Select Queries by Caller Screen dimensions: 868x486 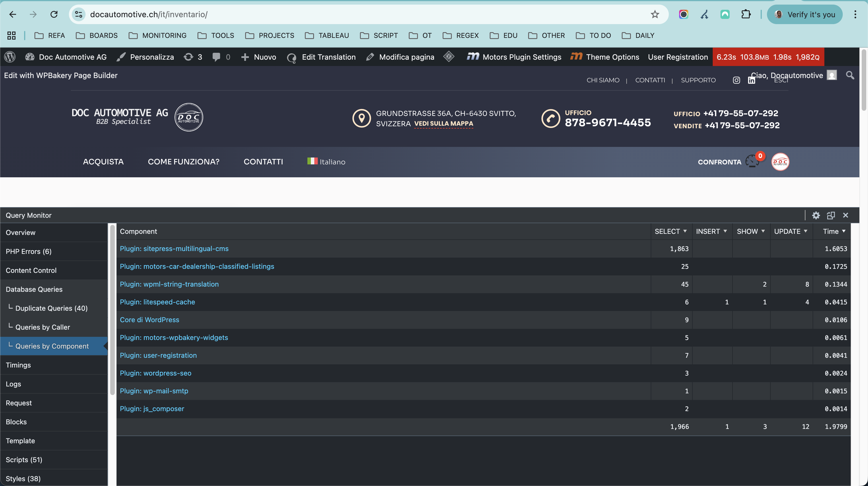(x=54, y=327)
